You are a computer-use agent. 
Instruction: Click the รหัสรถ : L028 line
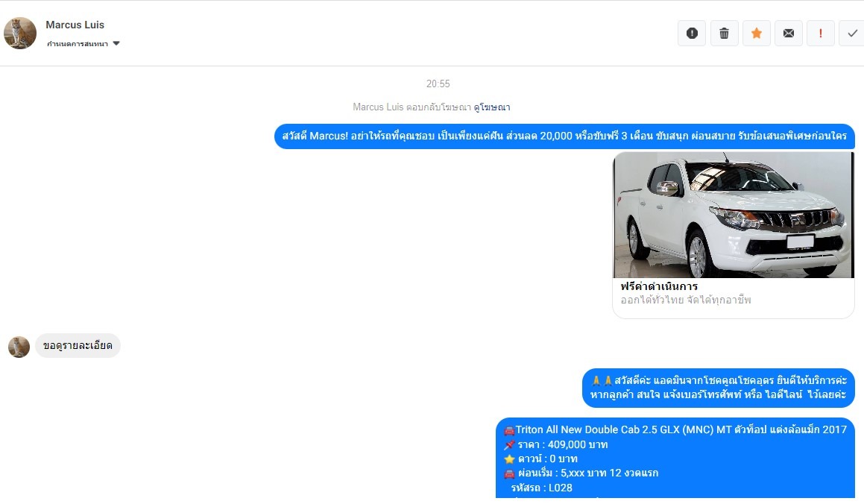tap(541, 488)
